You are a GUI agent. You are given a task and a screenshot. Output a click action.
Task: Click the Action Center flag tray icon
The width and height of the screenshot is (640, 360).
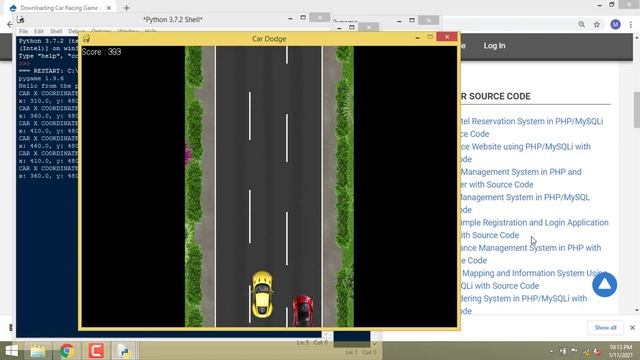click(x=574, y=351)
